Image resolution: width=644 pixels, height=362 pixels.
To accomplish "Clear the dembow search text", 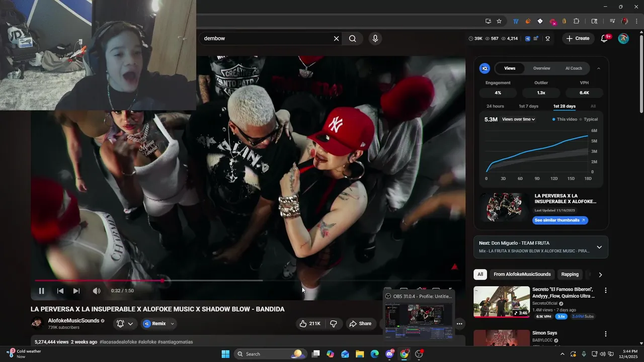I will (337, 38).
